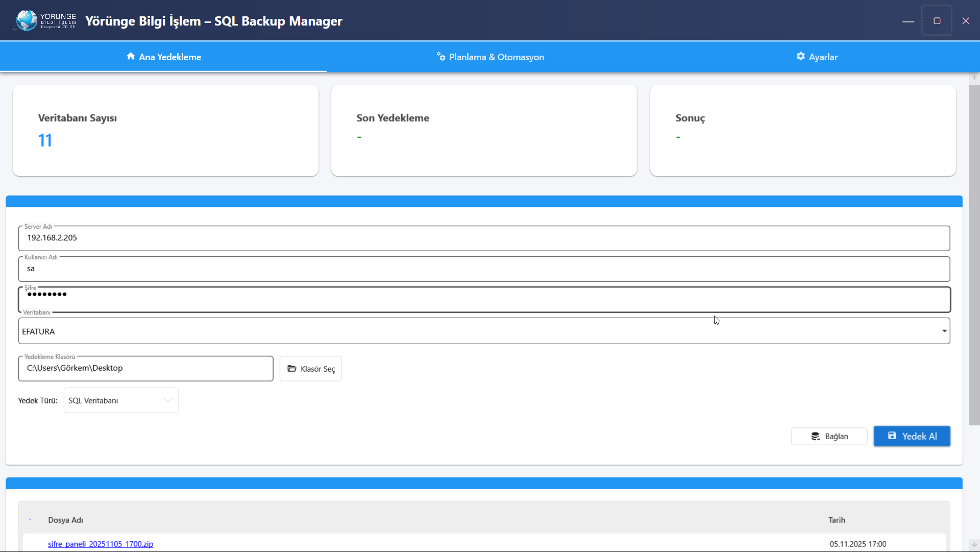Screen dimensions: 980x552
Task: Click the Yedekleme Klasörü path field
Action: pyautogui.click(x=145, y=368)
